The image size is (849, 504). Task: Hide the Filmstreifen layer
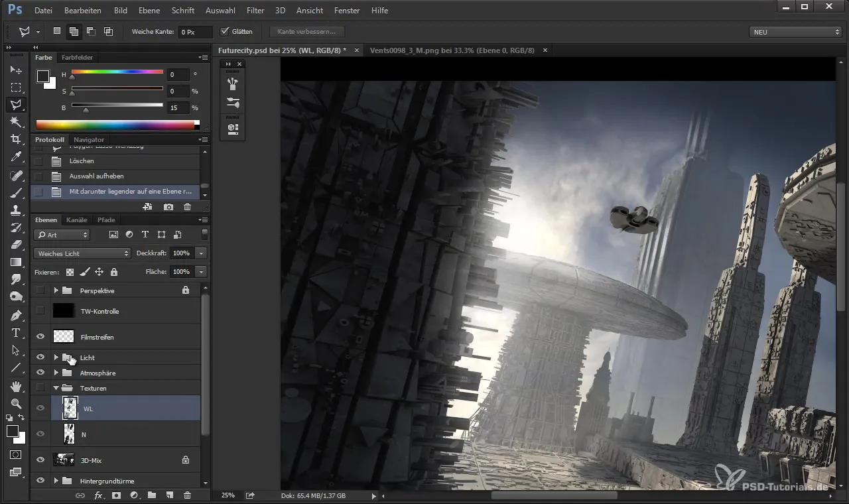[40, 337]
